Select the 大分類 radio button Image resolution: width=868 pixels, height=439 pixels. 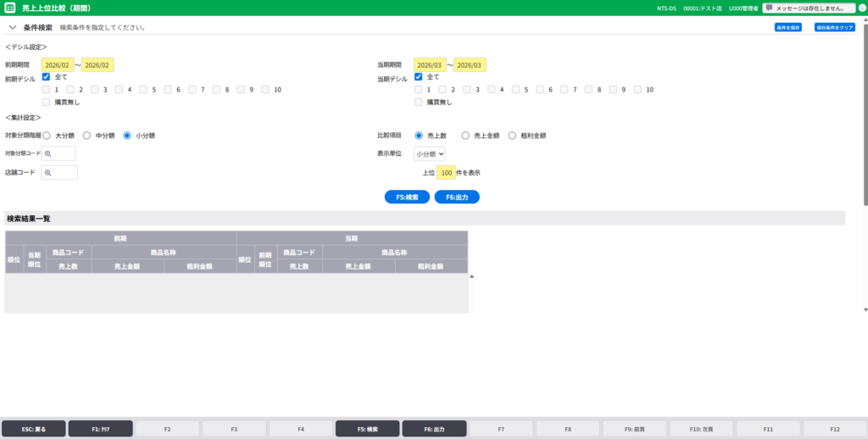point(47,136)
